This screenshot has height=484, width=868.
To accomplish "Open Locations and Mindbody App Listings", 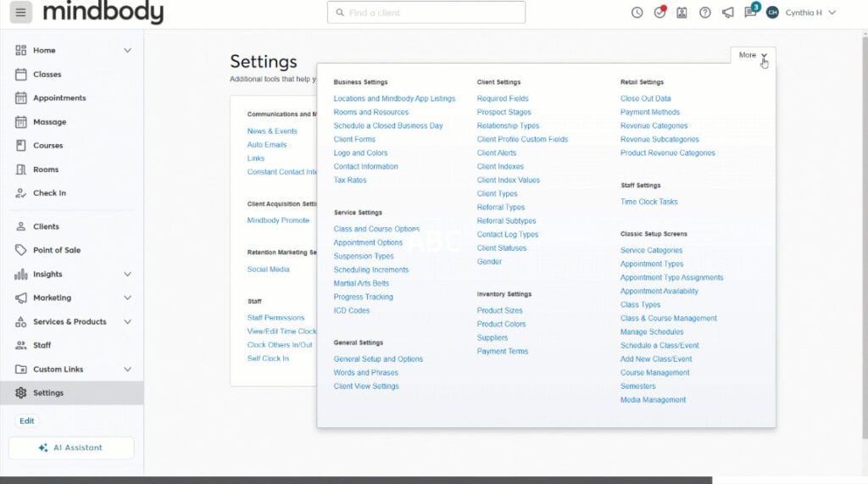I will pos(394,98).
